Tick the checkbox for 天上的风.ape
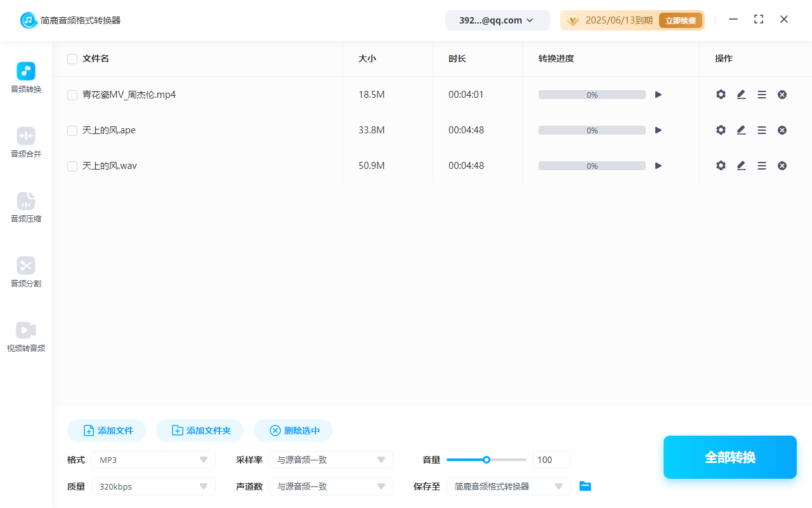812x508 pixels. tap(72, 130)
